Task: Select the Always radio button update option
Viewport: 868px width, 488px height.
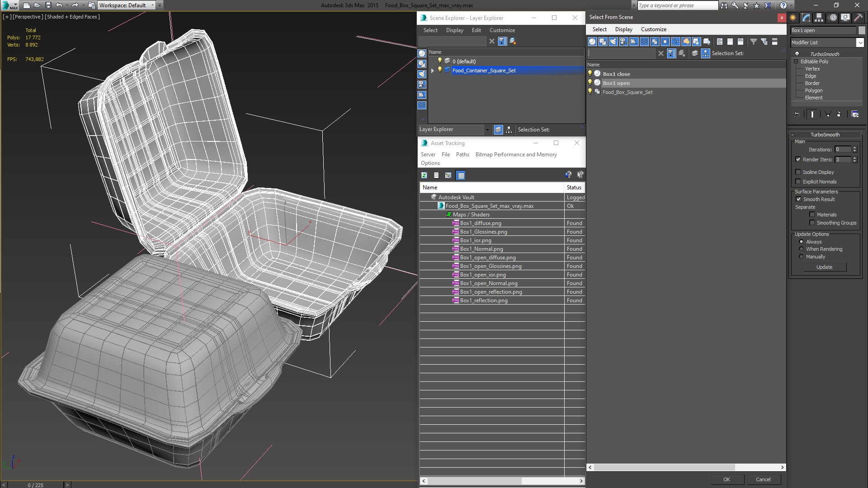Action: 801,241
